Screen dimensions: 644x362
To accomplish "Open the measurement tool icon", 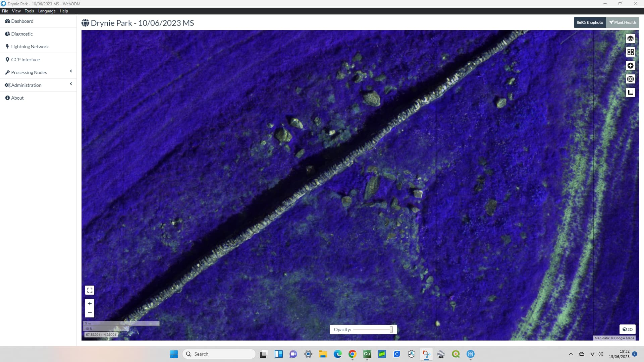I will point(630,92).
